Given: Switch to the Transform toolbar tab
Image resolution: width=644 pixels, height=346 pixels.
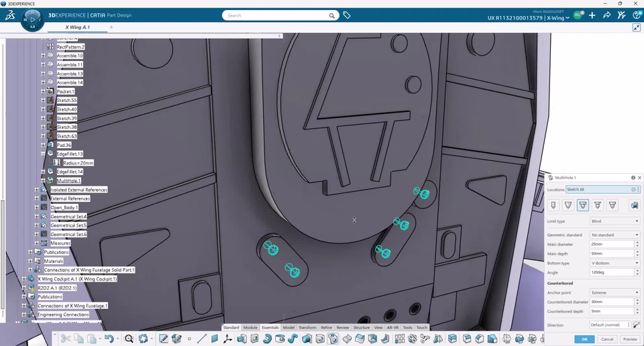Looking at the screenshot, I should (307, 327).
